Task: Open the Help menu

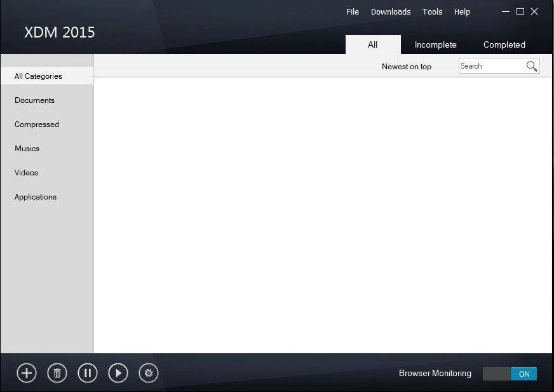Action: tap(462, 11)
